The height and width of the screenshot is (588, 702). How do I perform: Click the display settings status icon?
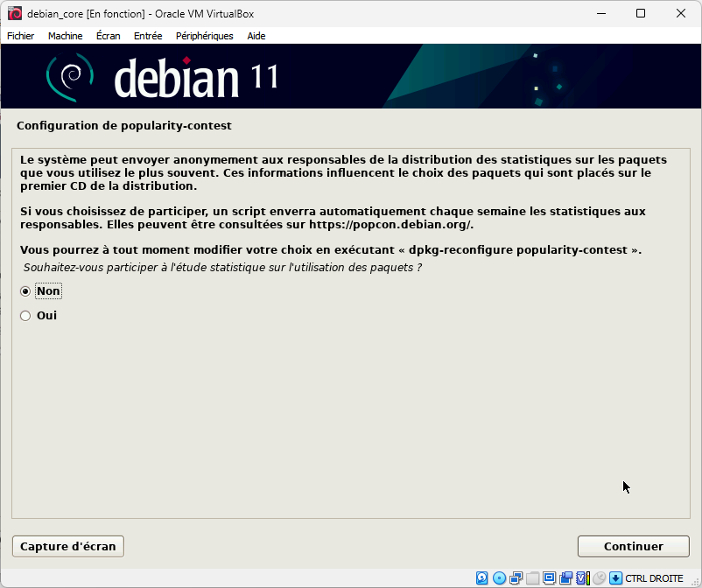tap(550, 578)
